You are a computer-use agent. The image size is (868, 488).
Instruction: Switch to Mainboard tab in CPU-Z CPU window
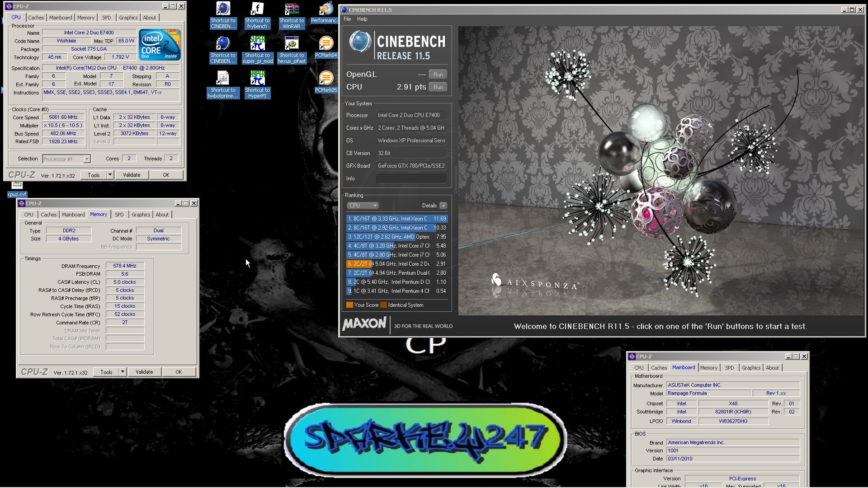pyautogui.click(x=61, y=18)
